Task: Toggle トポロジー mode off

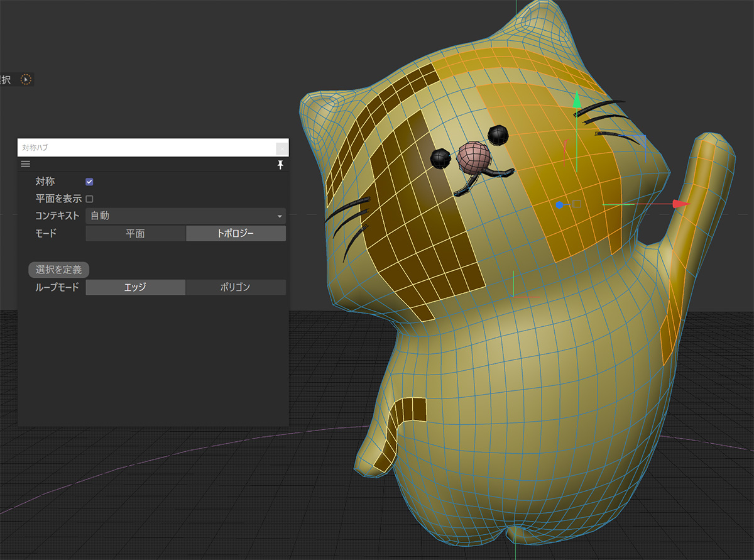Action: pos(236,233)
